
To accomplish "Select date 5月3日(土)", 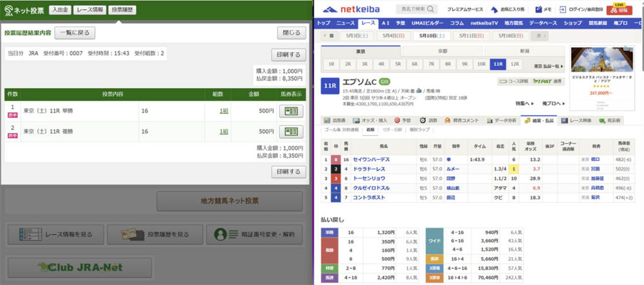I will pyautogui.click(x=357, y=36).
